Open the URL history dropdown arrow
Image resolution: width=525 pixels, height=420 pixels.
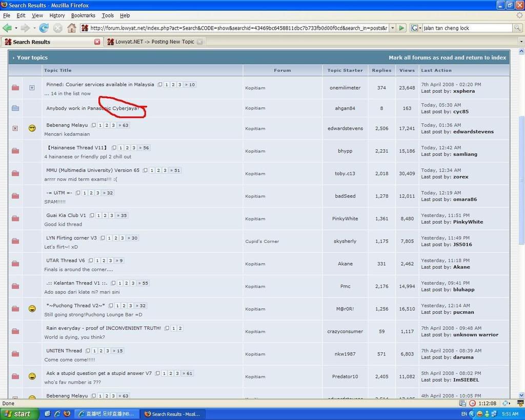pyautogui.click(x=393, y=28)
